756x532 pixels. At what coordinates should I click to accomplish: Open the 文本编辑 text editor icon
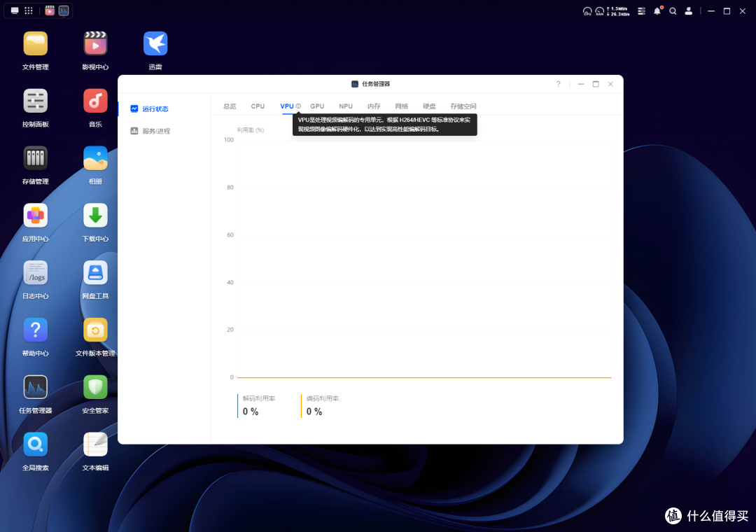[x=95, y=444]
